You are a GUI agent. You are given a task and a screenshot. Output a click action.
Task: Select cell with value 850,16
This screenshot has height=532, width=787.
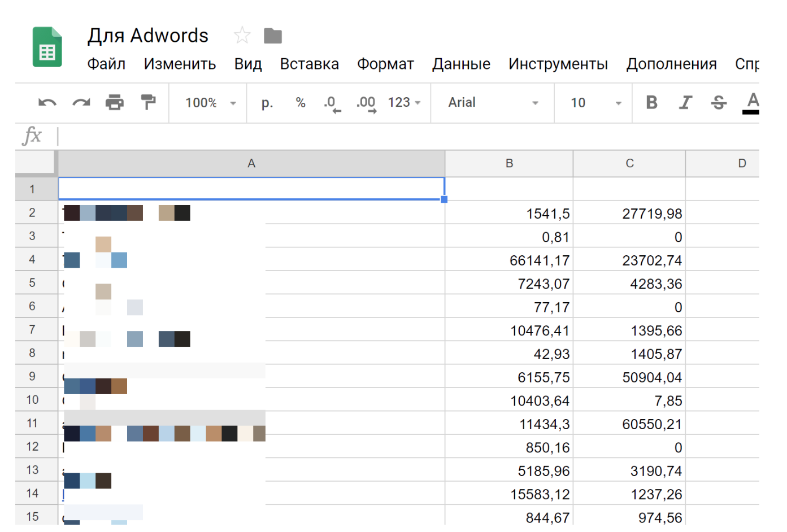tap(509, 447)
